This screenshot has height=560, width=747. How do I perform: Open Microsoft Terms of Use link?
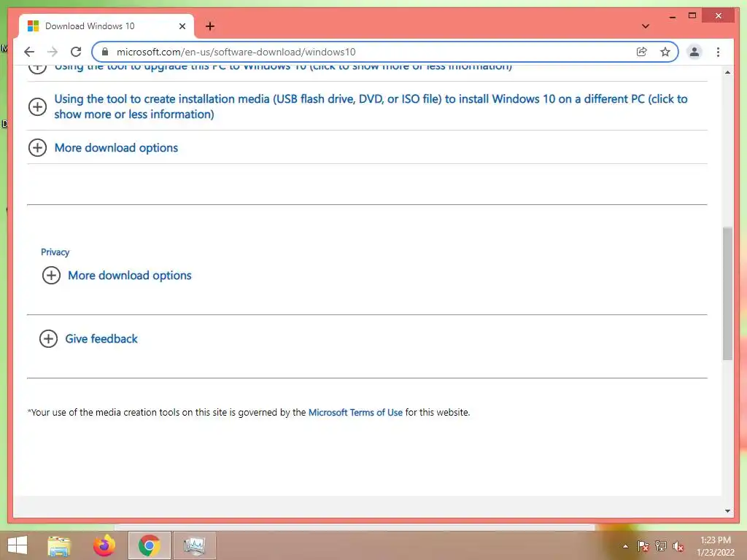pyautogui.click(x=355, y=413)
